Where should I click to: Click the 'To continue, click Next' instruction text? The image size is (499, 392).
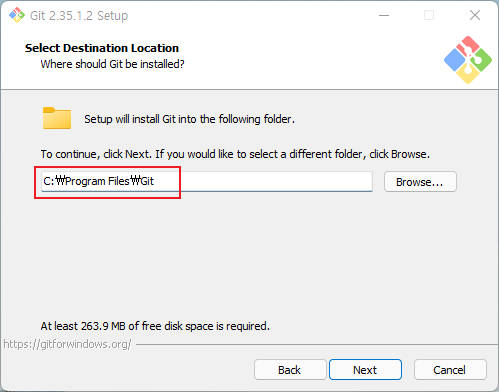tap(235, 154)
